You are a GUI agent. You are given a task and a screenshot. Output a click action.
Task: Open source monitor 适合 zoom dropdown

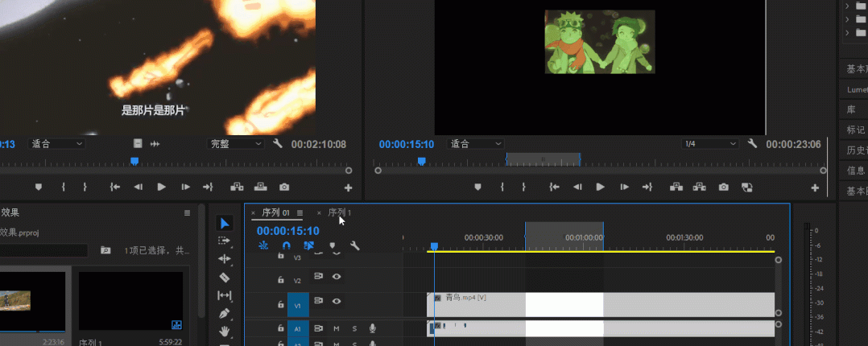[57, 144]
